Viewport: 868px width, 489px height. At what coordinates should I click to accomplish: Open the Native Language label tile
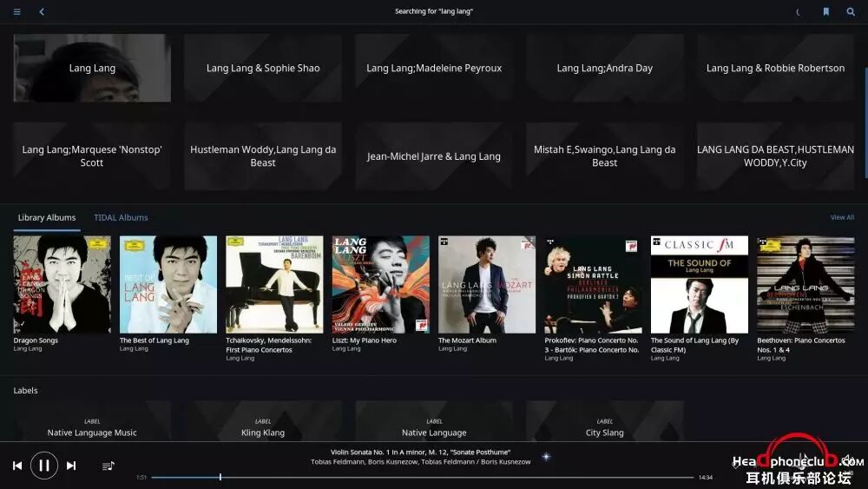tap(434, 421)
